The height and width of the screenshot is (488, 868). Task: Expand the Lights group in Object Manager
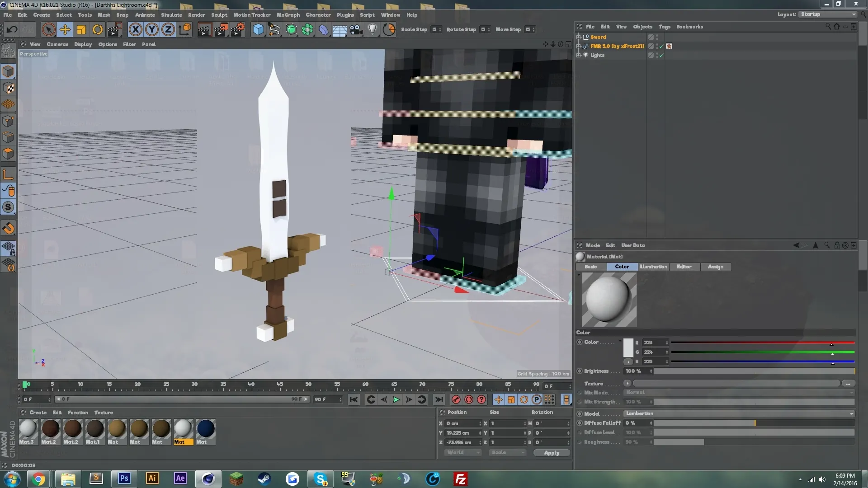[x=579, y=55]
